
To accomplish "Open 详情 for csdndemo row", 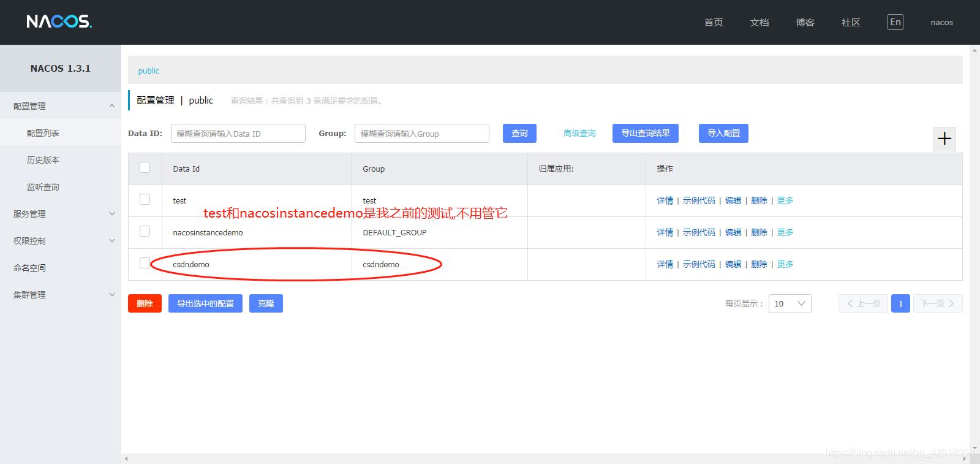I will (665, 264).
